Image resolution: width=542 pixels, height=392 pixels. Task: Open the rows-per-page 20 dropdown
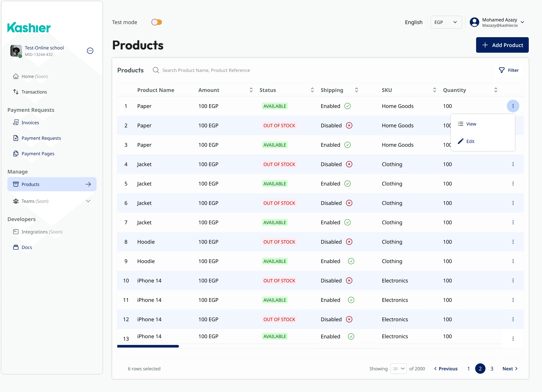[398, 369]
